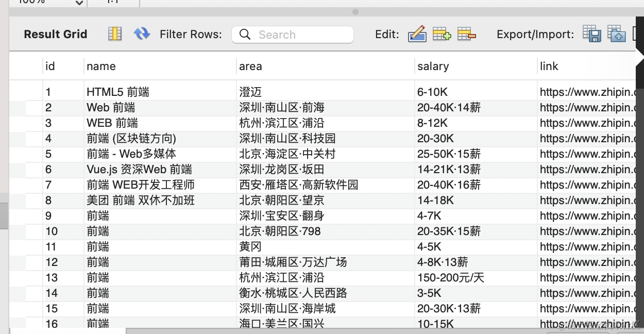644x334 pixels.
Task: Click the result grid columns icon
Action: [114, 34]
